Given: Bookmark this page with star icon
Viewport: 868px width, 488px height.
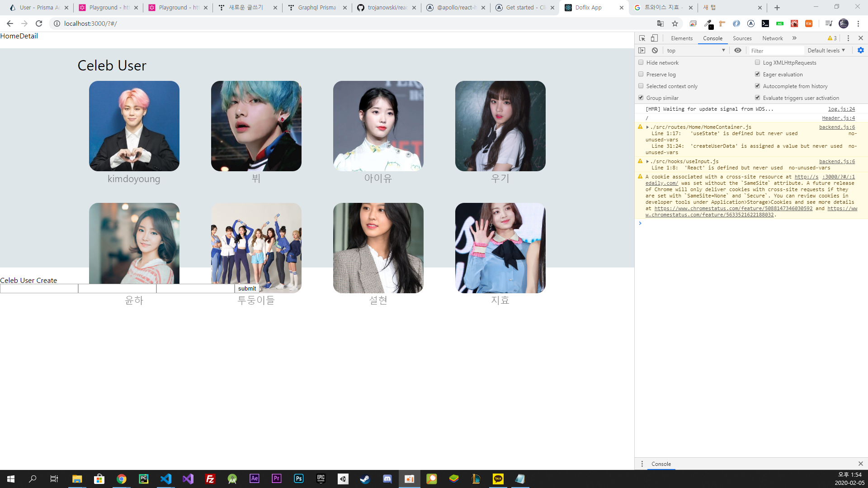Looking at the screenshot, I should 675,23.
